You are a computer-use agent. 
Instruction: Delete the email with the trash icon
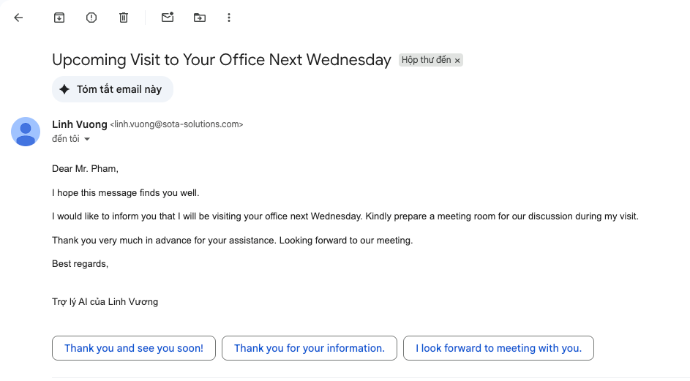click(123, 18)
